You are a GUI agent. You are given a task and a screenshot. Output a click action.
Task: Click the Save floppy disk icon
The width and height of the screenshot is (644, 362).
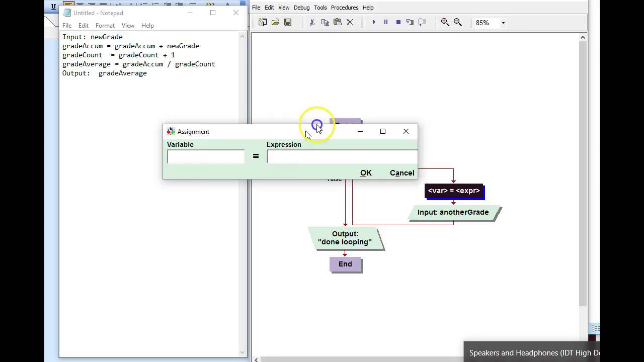288,22
